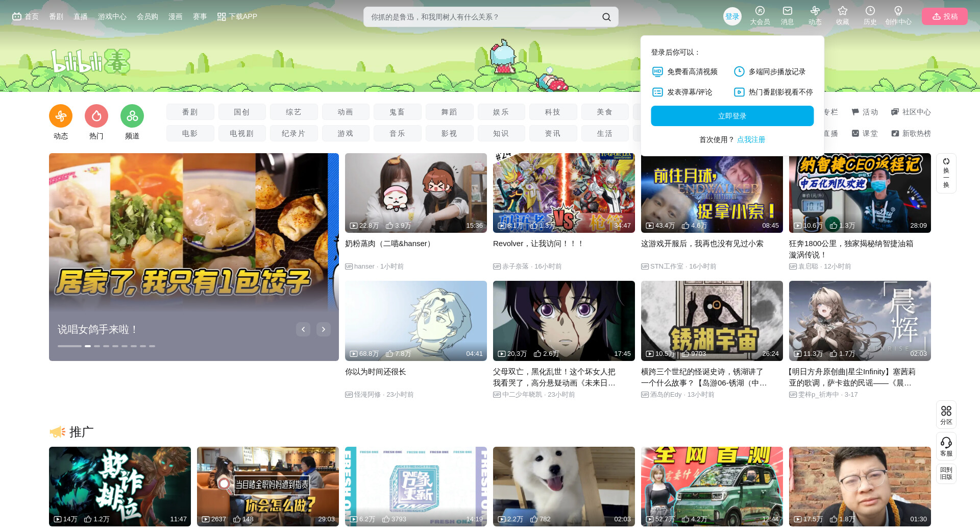The width and height of the screenshot is (980, 531).
Task: Click the search magnifier icon
Action: click(x=606, y=17)
